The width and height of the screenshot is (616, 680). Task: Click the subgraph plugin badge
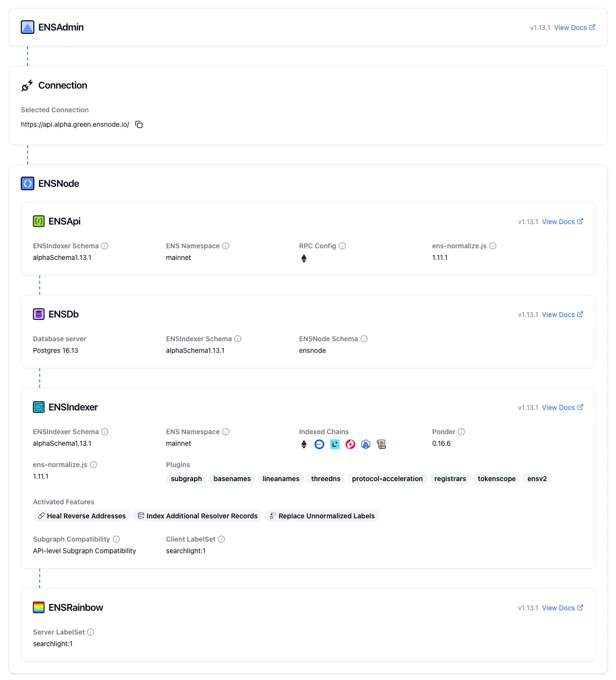[x=186, y=479]
